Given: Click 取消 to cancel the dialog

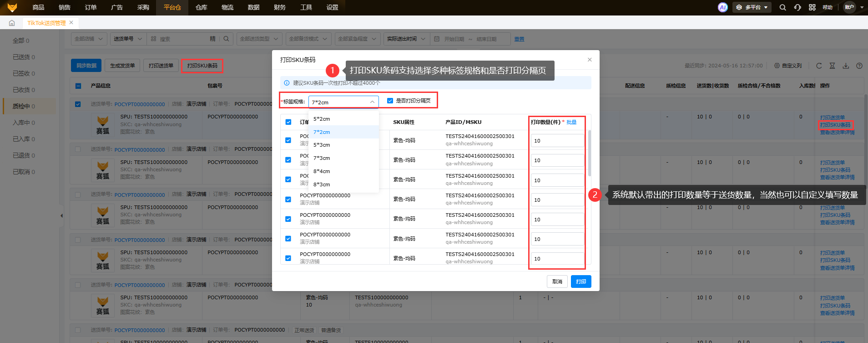Looking at the screenshot, I should [x=557, y=282].
